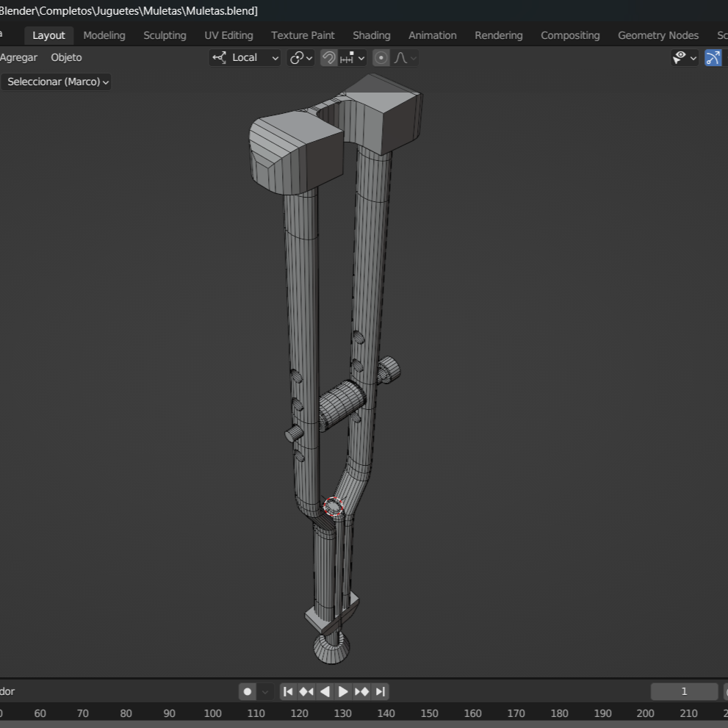
Task: Enable auto keyframe recording
Action: (248, 691)
